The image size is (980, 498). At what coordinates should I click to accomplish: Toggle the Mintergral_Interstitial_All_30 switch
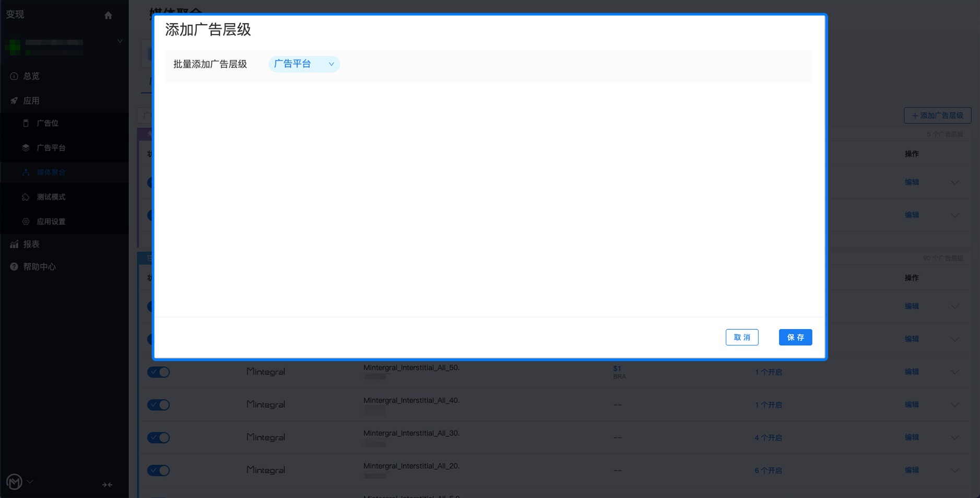pyautogui.click(x=158, y=437)
